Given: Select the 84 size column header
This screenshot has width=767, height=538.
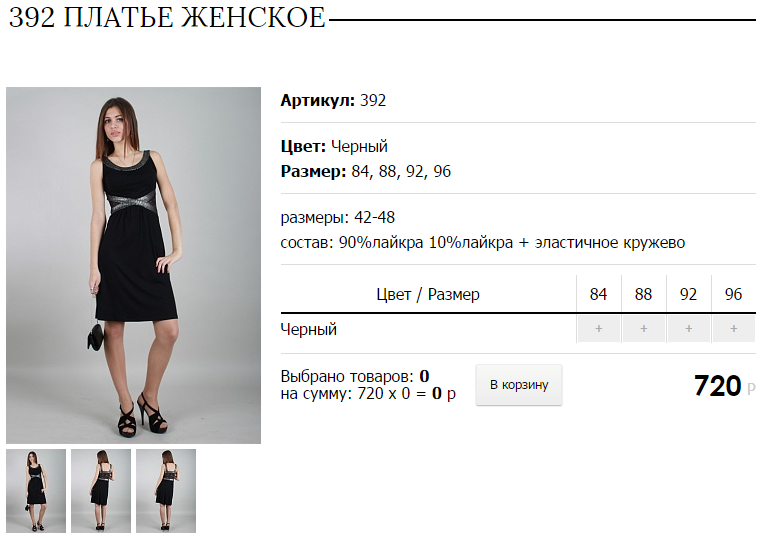Looking at the screenshot, I should [x=598, y=294].
